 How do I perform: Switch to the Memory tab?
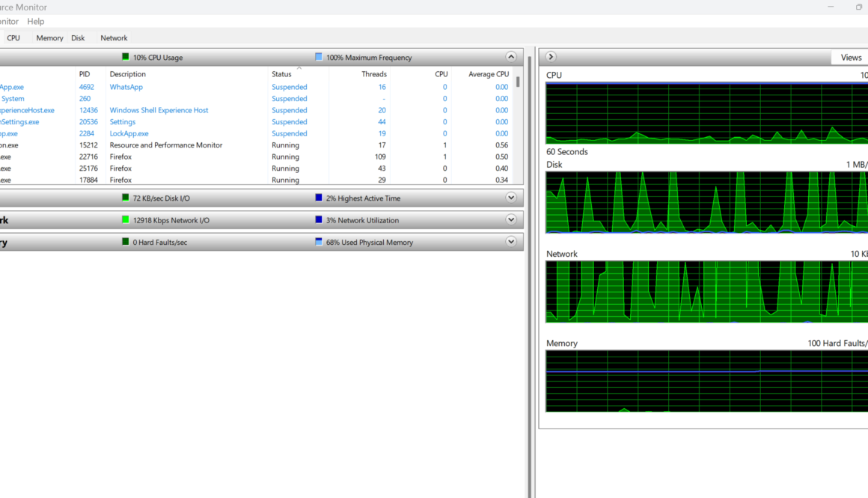pyautogui.click(x=49, y=38)
